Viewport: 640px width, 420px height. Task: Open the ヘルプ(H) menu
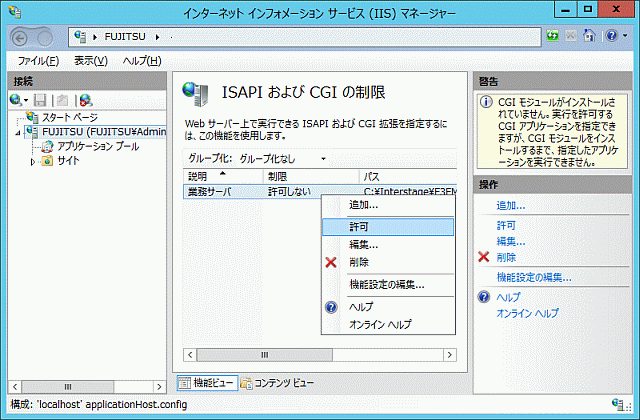point(142,61)
